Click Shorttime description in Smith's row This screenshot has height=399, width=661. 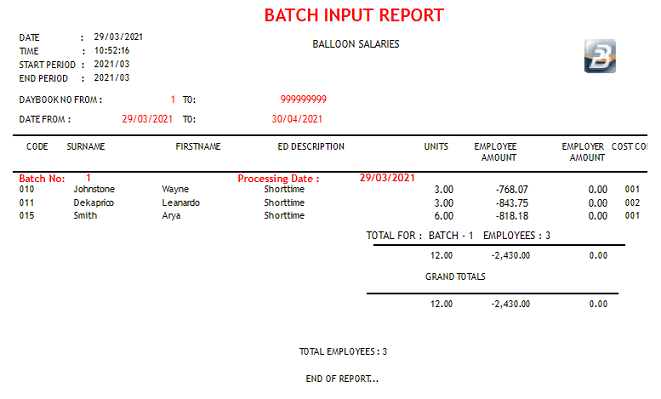(x=284, y=216)
